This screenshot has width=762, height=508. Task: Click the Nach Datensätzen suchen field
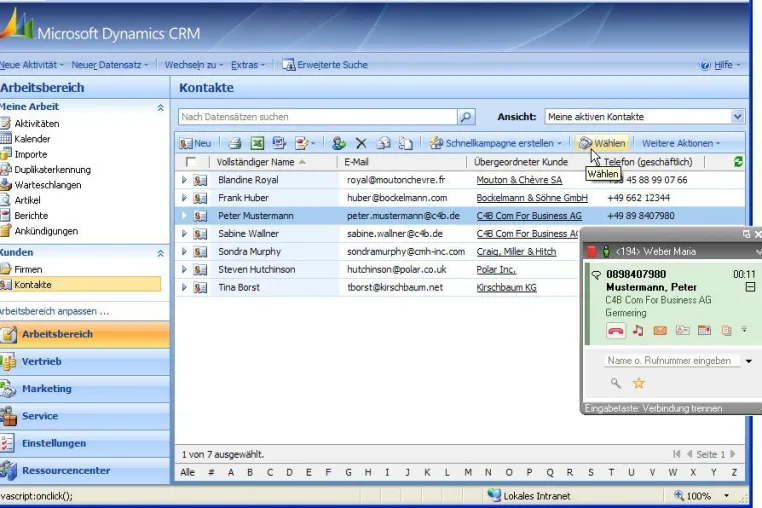click(317, 117)
